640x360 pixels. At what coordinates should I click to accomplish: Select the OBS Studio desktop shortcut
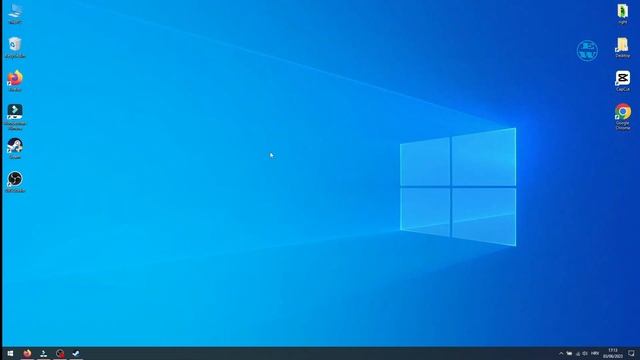coord(15,182)
